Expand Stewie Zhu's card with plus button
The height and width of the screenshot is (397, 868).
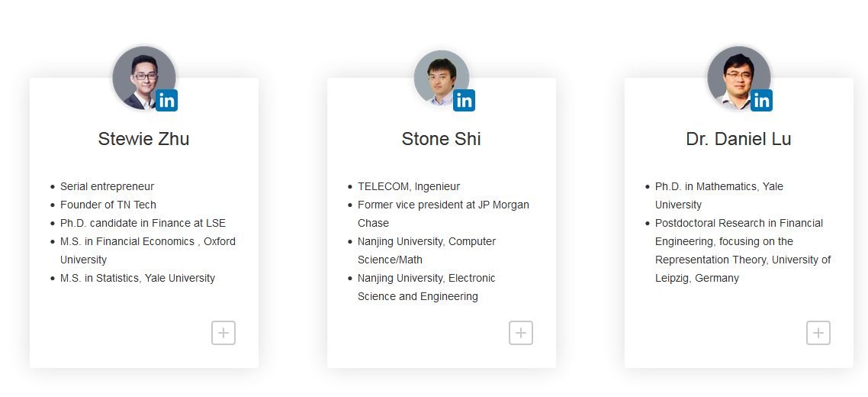pos(223,333)
